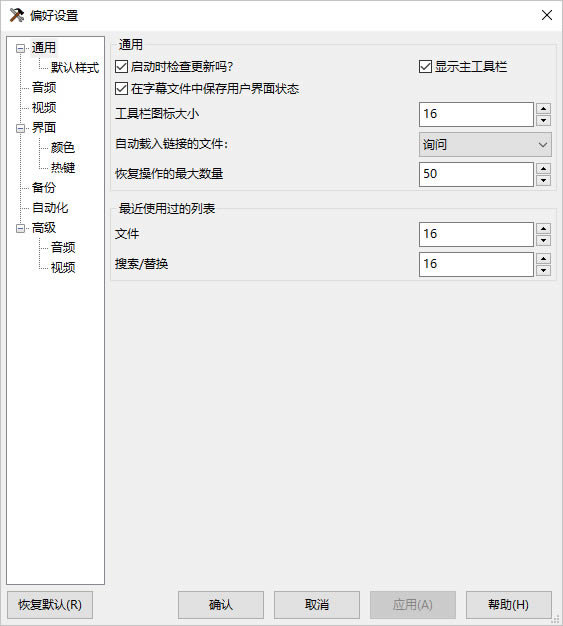This screenshot has width=563, height=626.
Task: Click into the 工具栏图标大小 value field
Action: pyautogui.click(x=476, y=114)
